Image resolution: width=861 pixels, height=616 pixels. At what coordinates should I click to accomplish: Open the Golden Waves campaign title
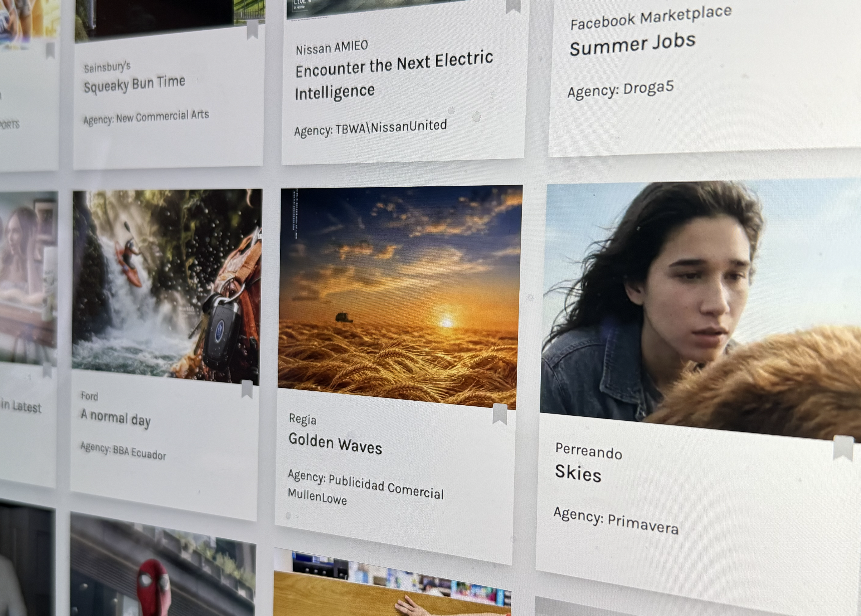[335, 444]
